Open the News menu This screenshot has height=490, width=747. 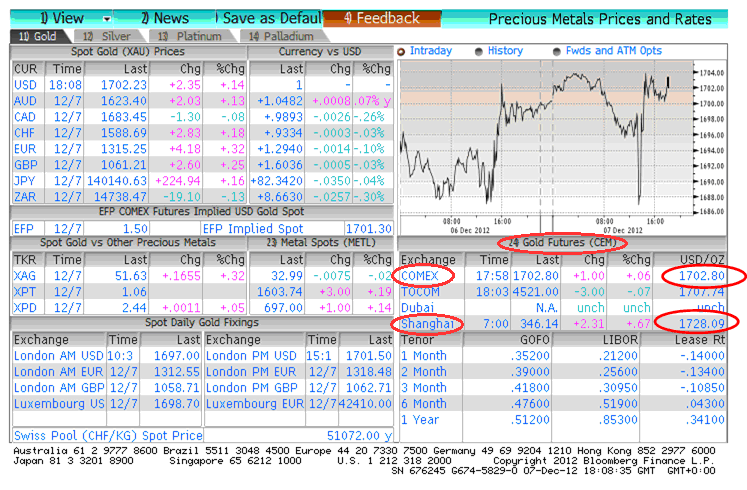[x=165, y=19]
